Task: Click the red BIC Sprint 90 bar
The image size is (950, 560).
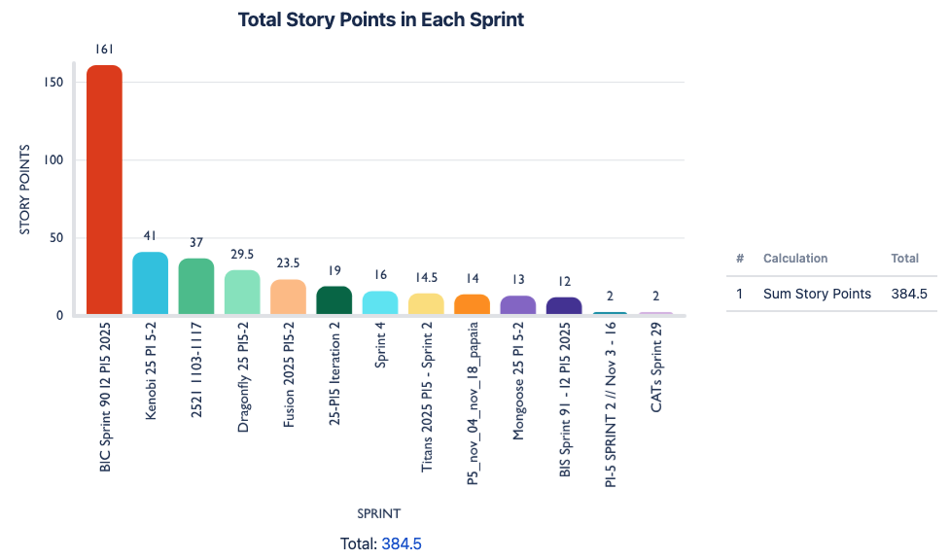Action: point(104,190)
